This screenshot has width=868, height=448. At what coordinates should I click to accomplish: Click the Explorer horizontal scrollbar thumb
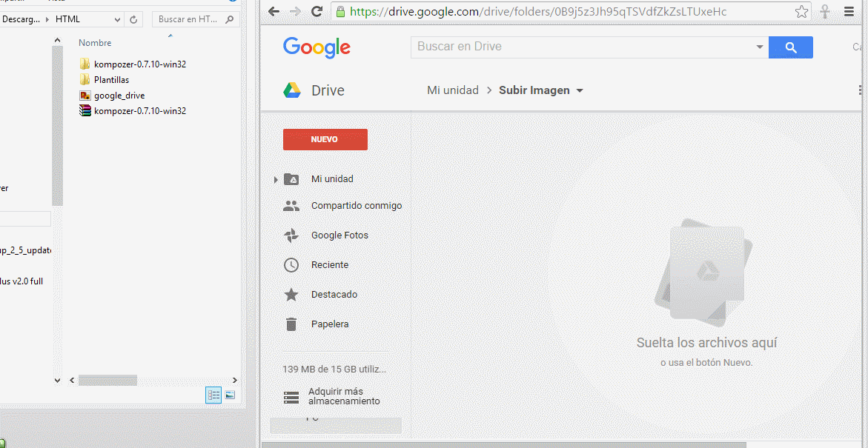click(x=107, y=381)
